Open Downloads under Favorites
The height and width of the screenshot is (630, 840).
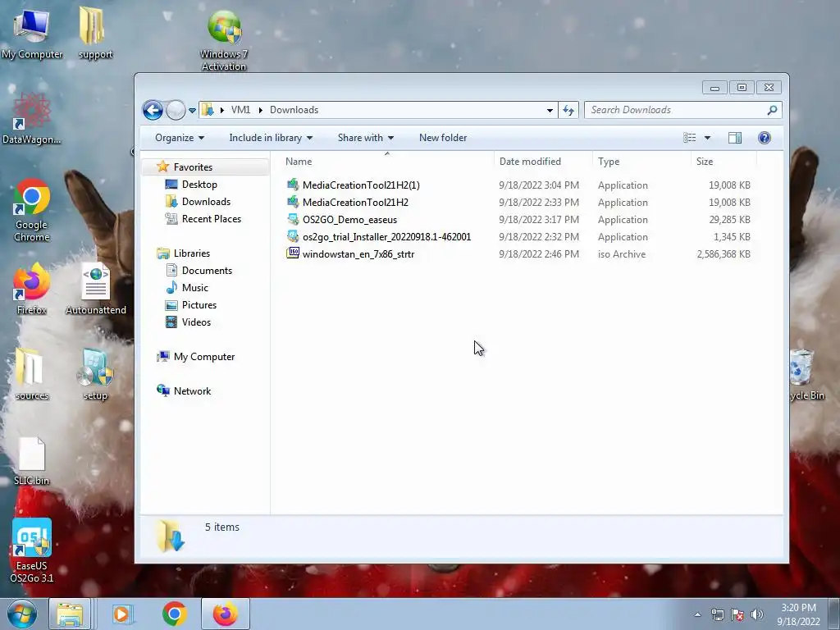206,202
